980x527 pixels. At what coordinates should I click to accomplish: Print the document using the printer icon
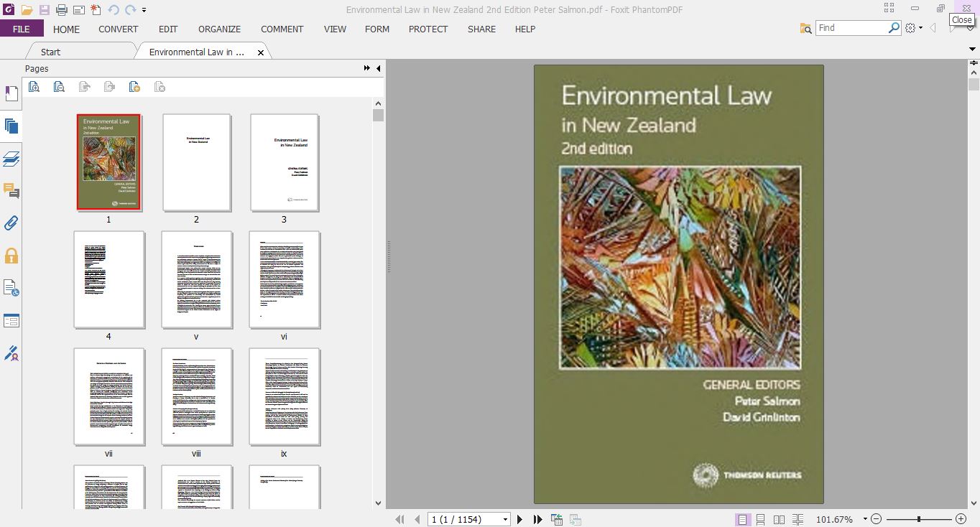(x=61, y=10)
